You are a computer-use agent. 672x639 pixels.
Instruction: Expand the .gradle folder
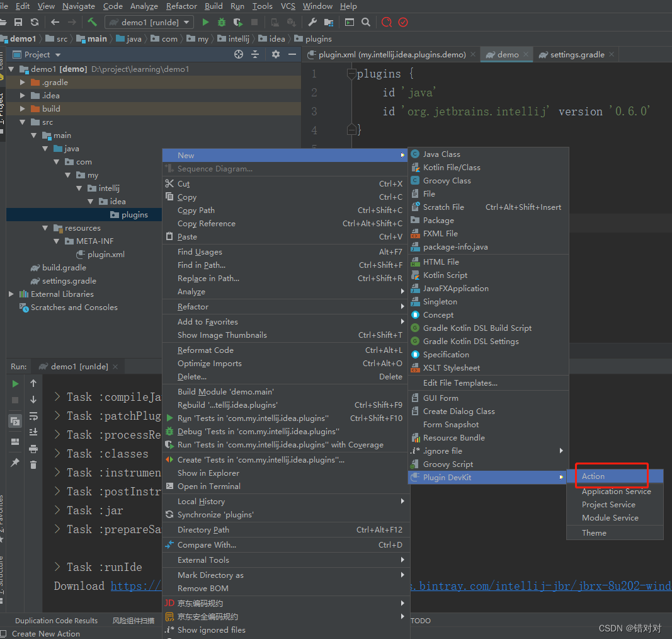coord(22,82)
